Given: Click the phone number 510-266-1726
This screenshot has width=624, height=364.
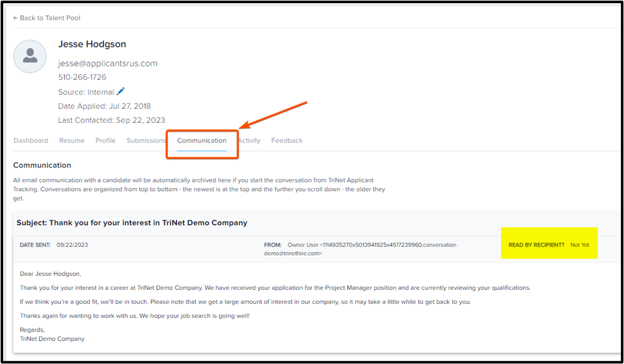Looking at the screenshot, I should (82, 77).
